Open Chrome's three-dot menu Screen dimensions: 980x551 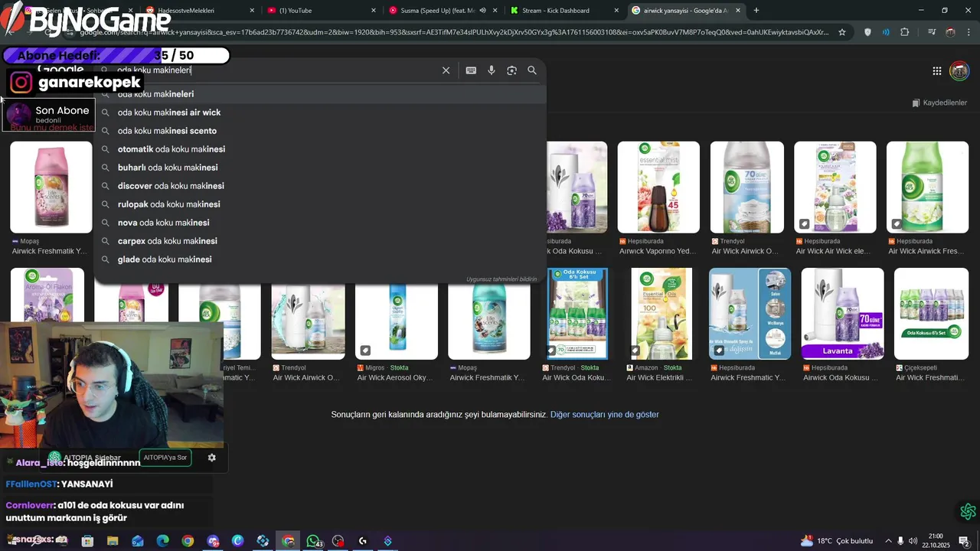point(969,32)
